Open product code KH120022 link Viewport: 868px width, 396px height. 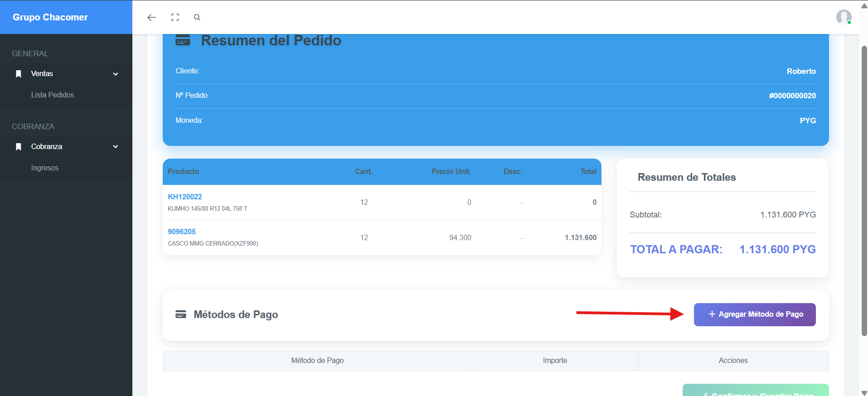(185, 197)
